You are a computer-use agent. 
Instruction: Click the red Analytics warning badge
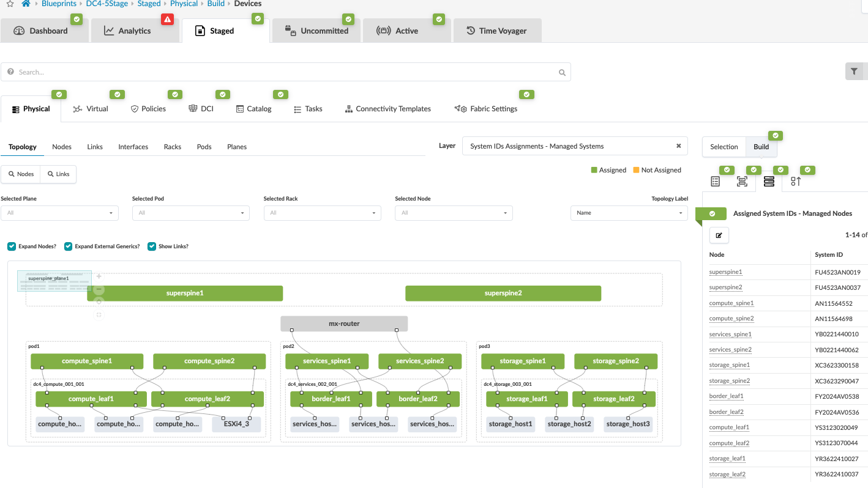point(167,20)
